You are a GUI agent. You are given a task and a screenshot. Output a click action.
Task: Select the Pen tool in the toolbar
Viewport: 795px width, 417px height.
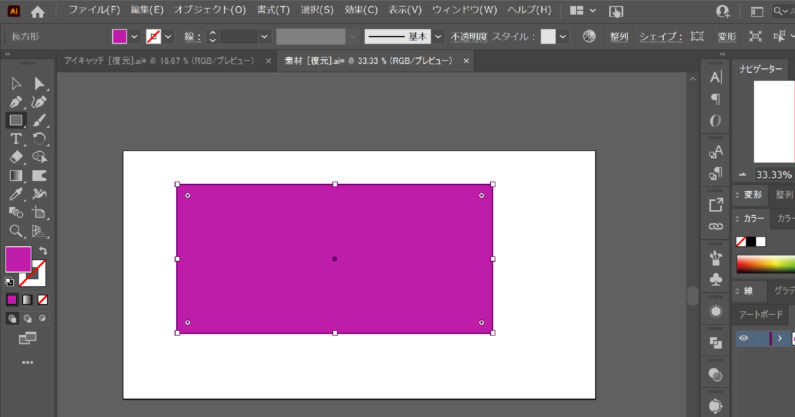(16, 102)
